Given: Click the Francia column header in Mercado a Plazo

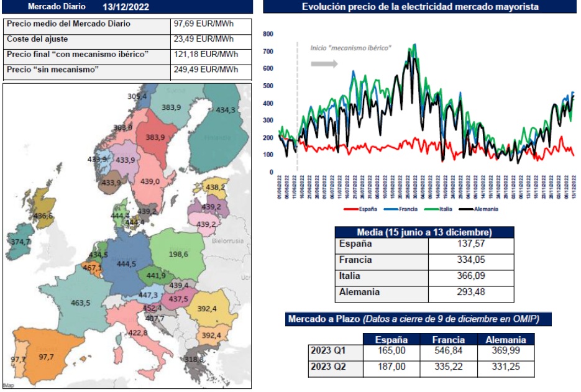Looking at the screenshot, I should point(449,340).
